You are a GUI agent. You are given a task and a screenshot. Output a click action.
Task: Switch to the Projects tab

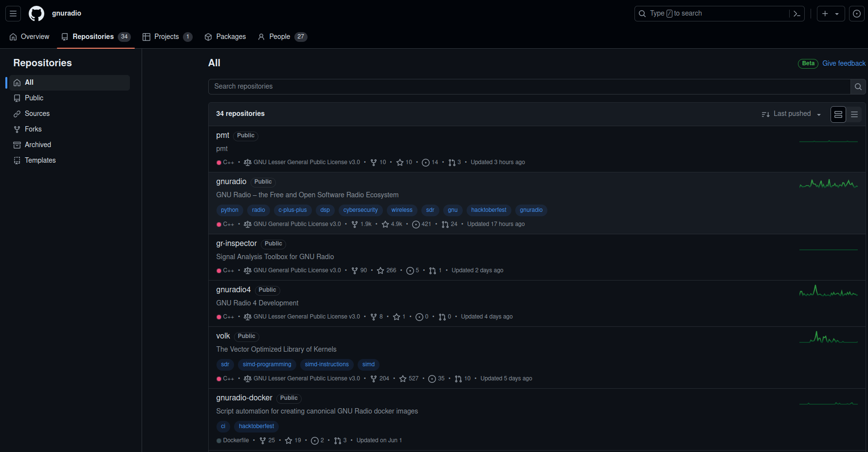tap(167, 37)
